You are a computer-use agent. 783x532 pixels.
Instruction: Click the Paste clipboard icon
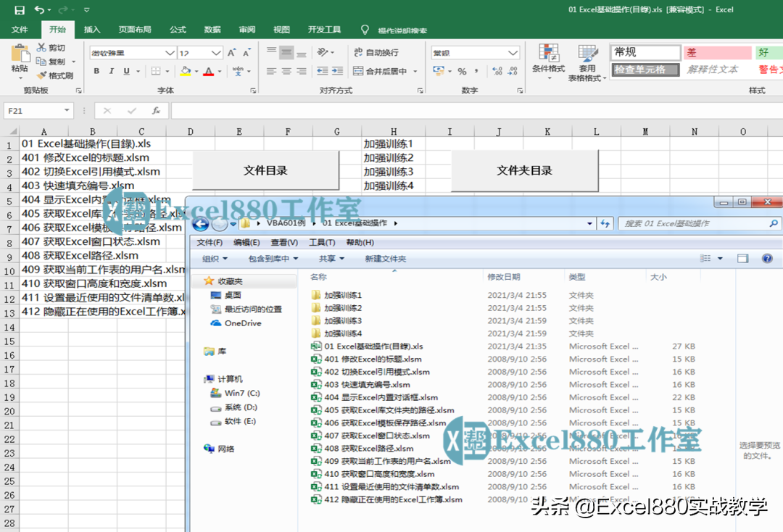click(x=20, y=54)
